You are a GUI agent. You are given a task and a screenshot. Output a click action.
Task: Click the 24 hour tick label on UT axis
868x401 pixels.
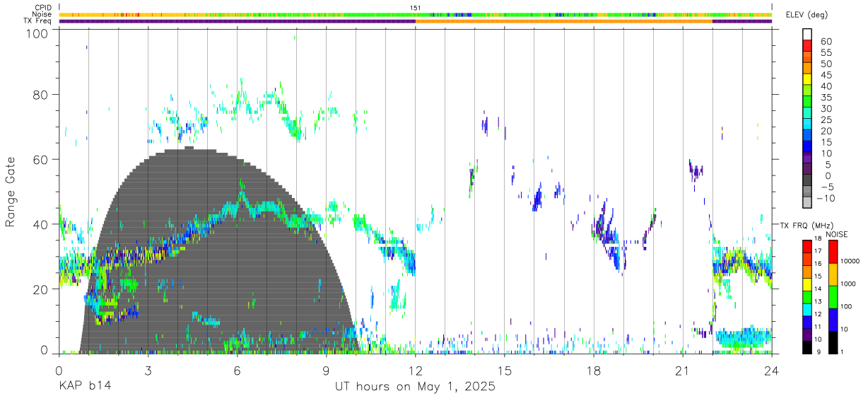[x=772, y=370]
